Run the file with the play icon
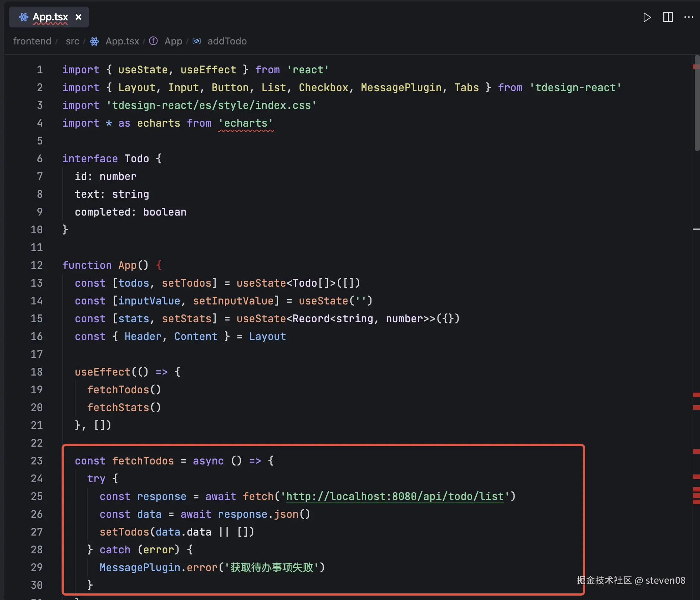Viewport: 700px width, 600px height. (647, 17)
